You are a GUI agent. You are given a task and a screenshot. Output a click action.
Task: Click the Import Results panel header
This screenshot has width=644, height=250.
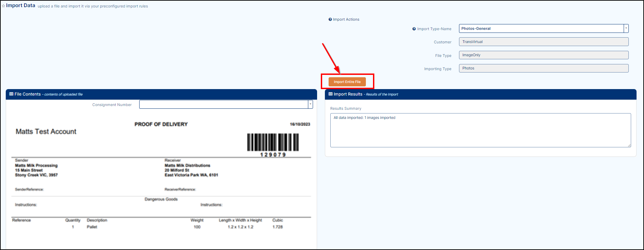click(480, 94)
